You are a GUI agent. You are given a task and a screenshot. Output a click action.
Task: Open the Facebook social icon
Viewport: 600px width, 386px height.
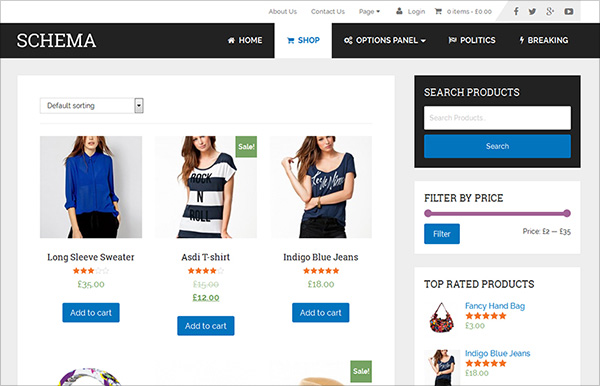point(516,11)
